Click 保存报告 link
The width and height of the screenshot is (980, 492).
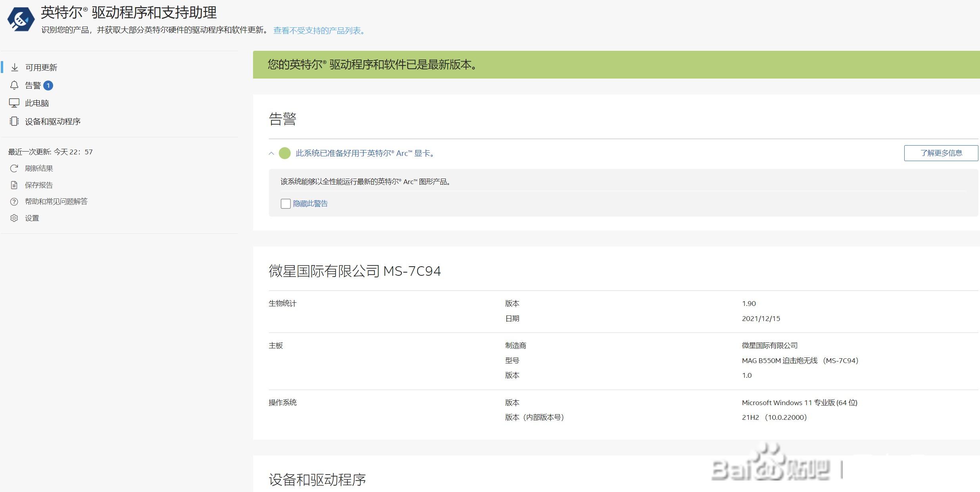coord(39,185)
